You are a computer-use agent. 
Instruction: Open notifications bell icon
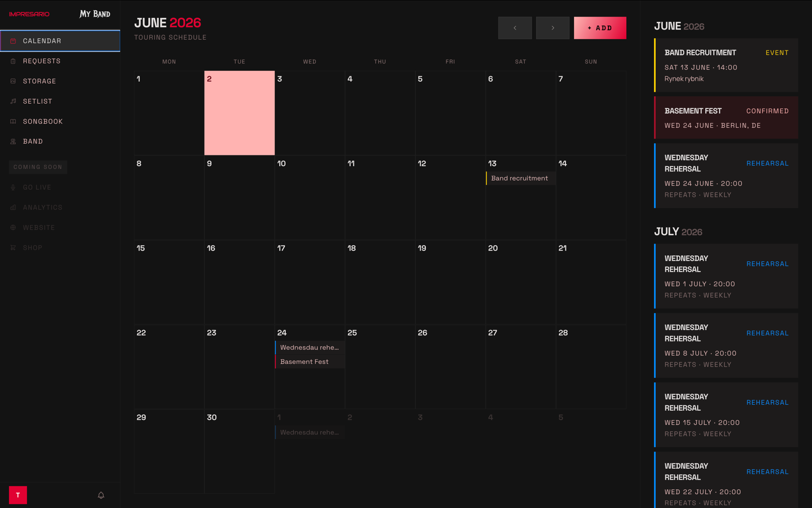pyautogui.click(x=101, y=495)
